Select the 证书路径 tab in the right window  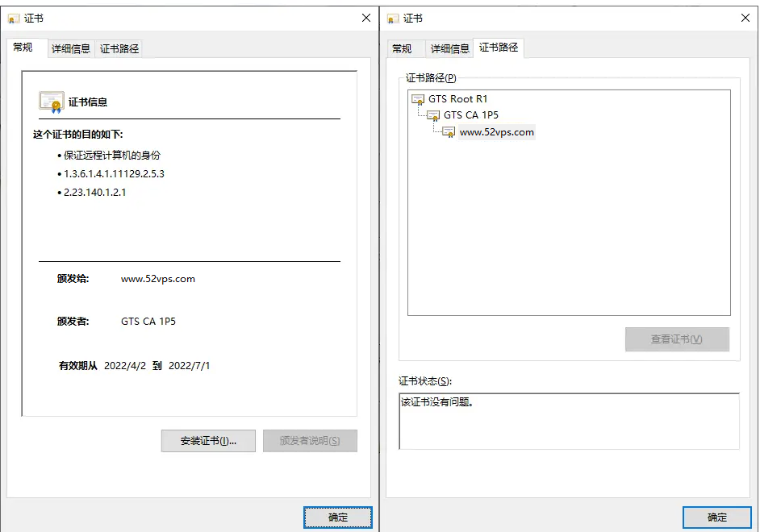coord(499,48)
